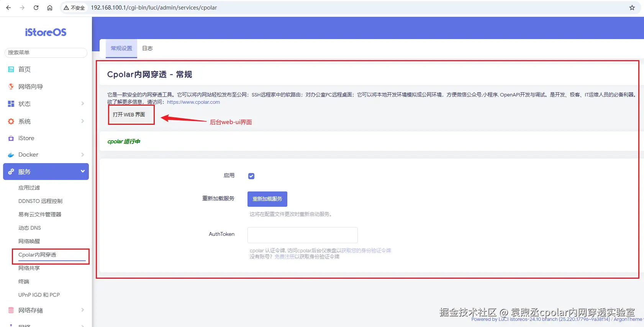Open 易有云文件管理器 page

pos(40,214)
